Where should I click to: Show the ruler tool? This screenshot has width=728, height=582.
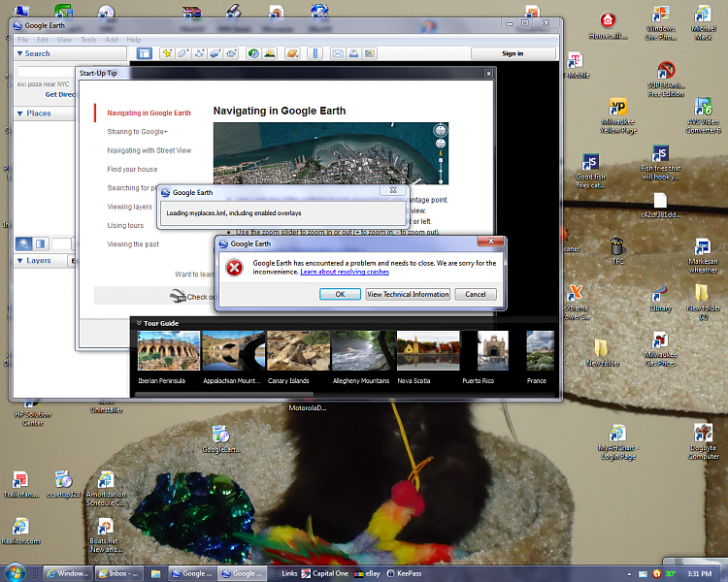(315, 53)
